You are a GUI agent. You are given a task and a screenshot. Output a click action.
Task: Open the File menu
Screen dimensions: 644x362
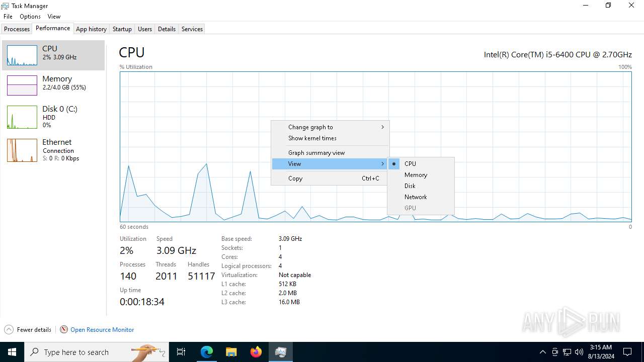tap(8, 17)
